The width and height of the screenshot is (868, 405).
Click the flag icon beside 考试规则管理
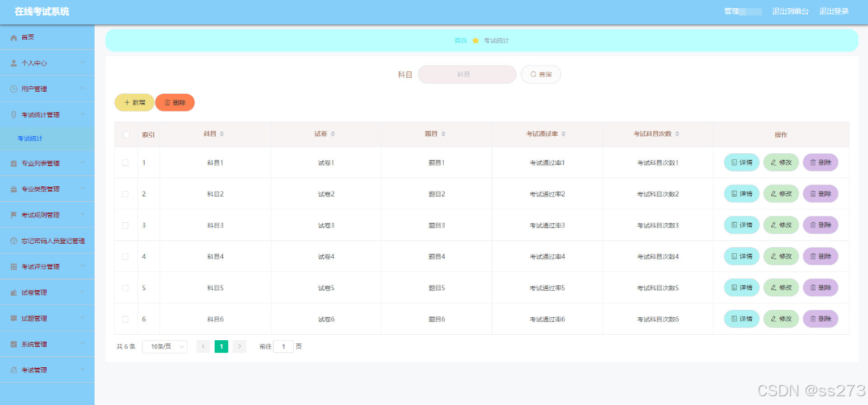14,215
